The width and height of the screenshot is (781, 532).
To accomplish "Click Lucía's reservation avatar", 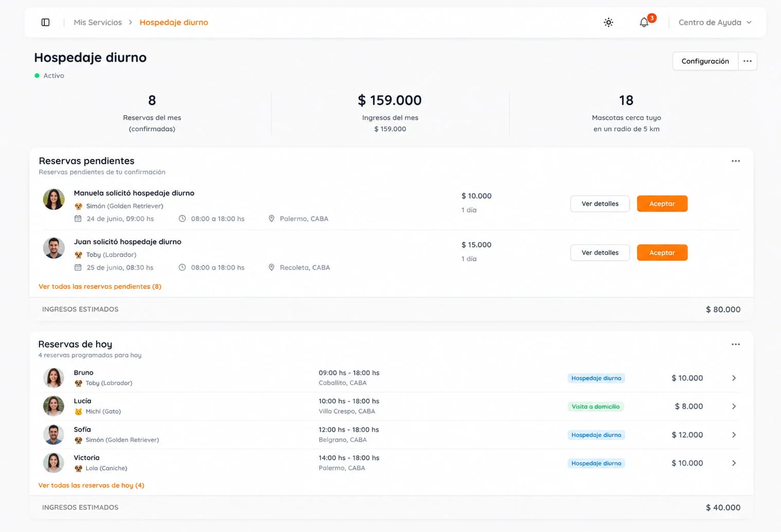I will (x=54, y=406).
